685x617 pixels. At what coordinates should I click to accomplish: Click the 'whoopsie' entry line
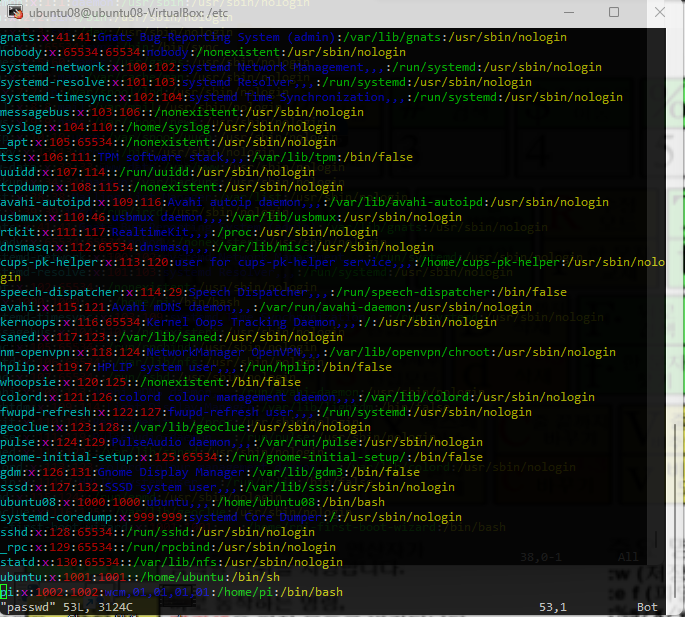150,382
